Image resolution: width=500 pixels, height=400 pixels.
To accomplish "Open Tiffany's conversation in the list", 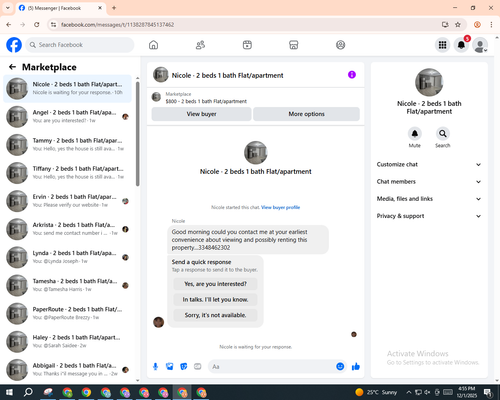I will point(68,173).
